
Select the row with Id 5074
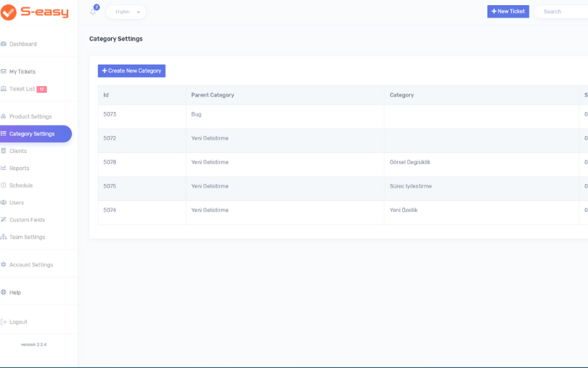(343, 213)
